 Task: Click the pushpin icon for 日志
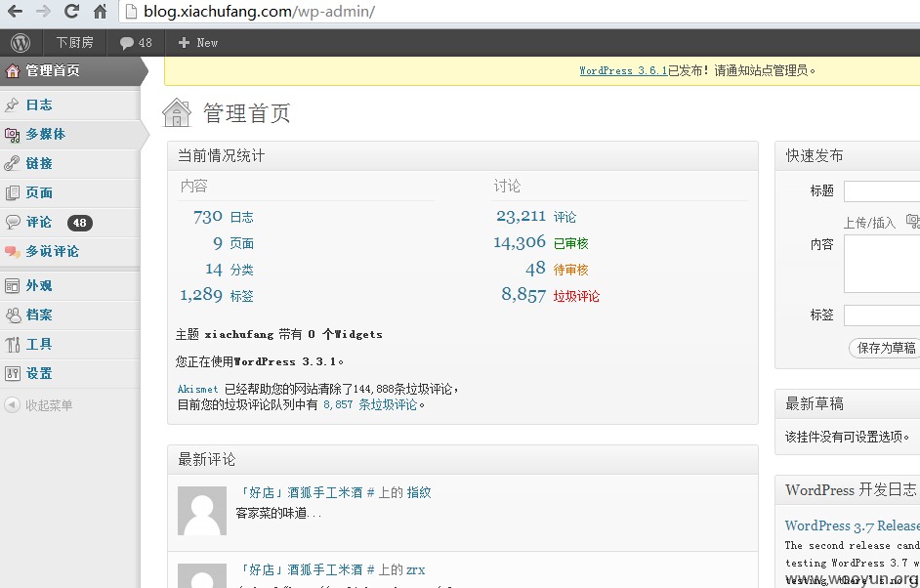12,105
